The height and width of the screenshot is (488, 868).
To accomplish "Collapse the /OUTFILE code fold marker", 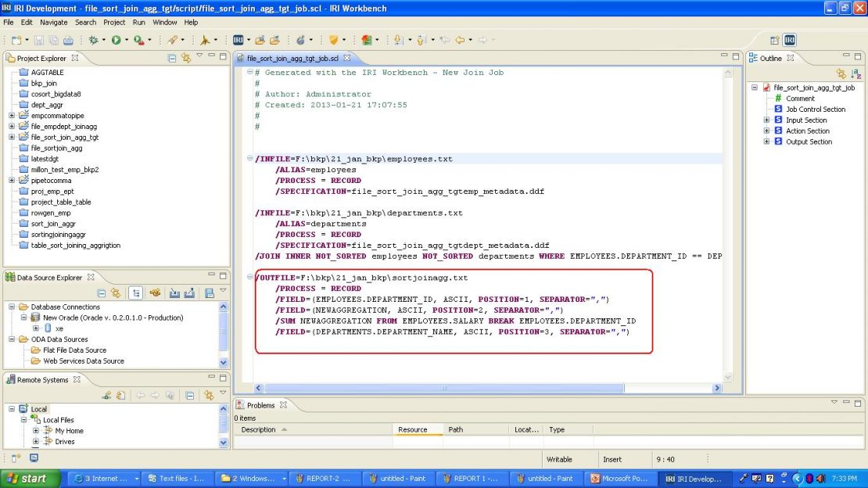I will 250,277.
